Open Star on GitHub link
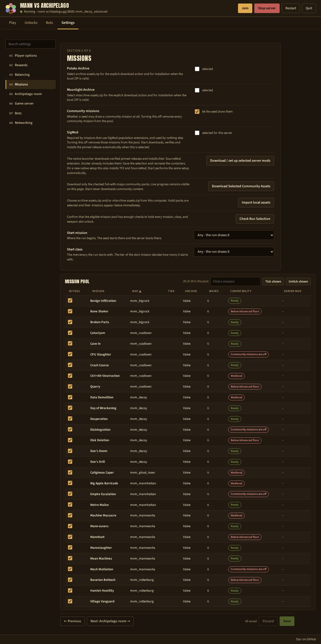The width and height of the screenshot is (321, 644). tap(306, 639)
